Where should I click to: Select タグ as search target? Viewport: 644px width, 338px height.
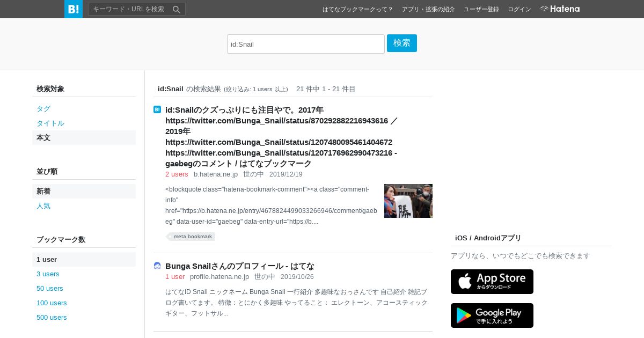tap(84, 109)
